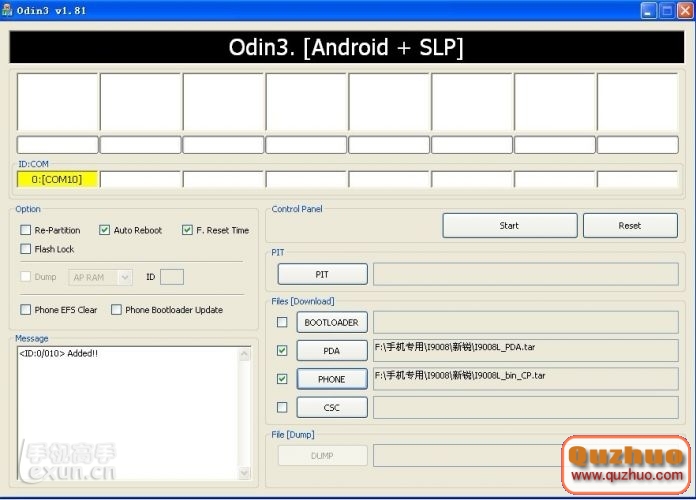Uncheck the Auto Reboot option

point(105,230)
